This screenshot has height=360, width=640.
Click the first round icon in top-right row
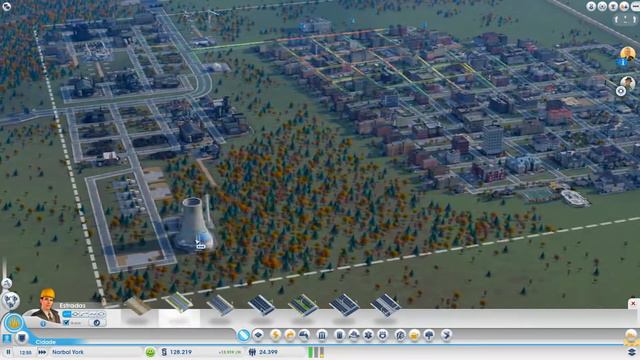pyautogui.click(x=591, y=6)
